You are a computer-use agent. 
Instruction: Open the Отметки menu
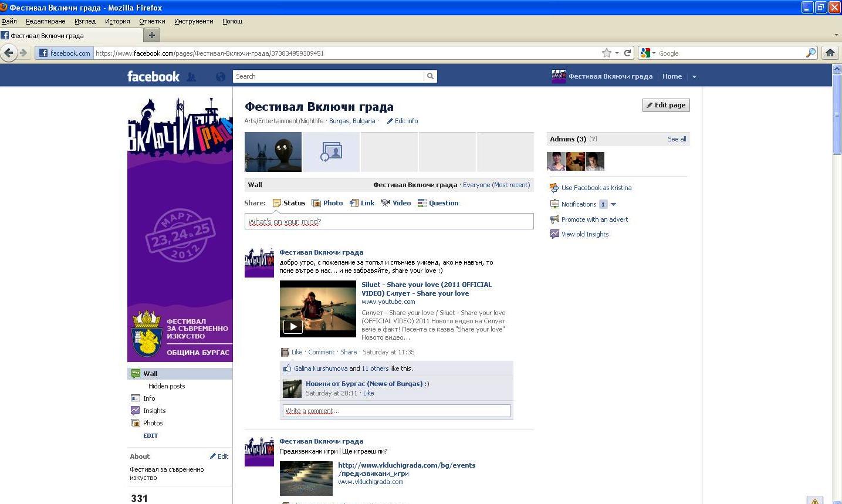(152, 21)
